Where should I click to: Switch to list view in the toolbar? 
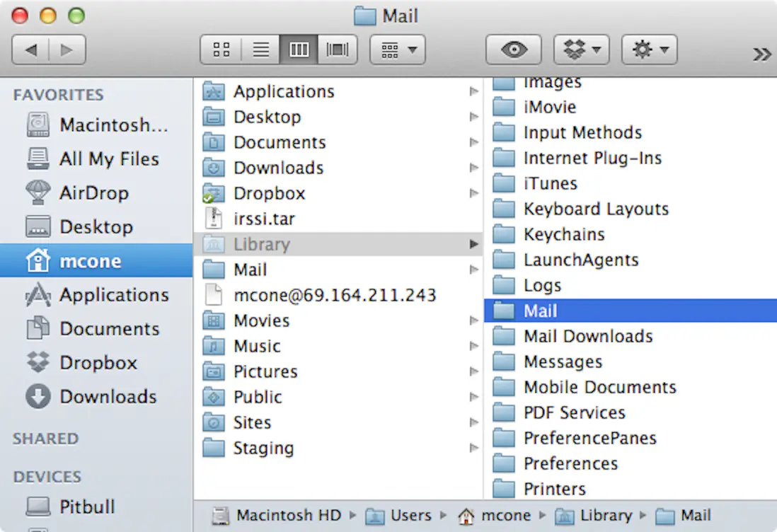[260, 50]
